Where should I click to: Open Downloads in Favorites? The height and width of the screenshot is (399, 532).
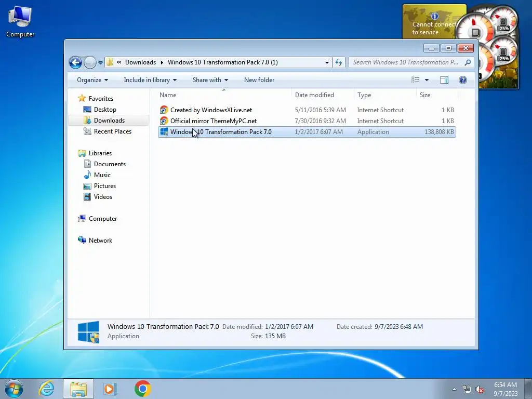(x=109, y=121)
